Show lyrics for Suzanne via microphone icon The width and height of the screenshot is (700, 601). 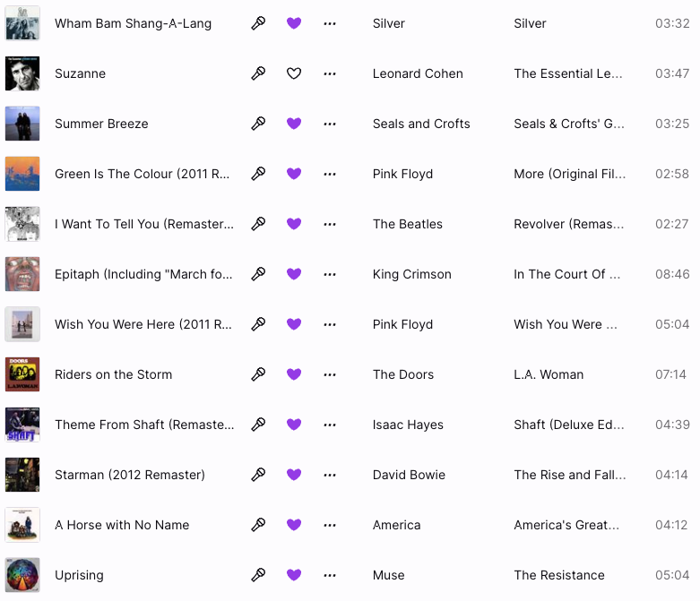click(x=258, y=73)
